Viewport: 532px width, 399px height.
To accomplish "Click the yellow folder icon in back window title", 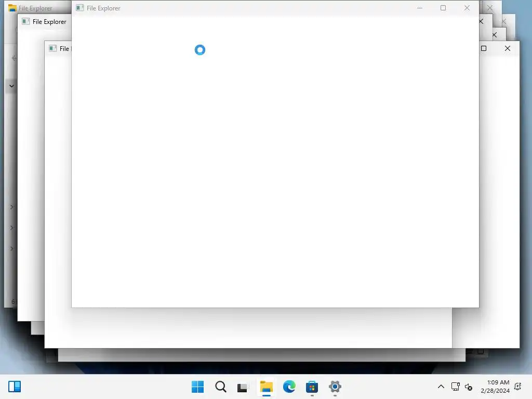I will point(12,8).
